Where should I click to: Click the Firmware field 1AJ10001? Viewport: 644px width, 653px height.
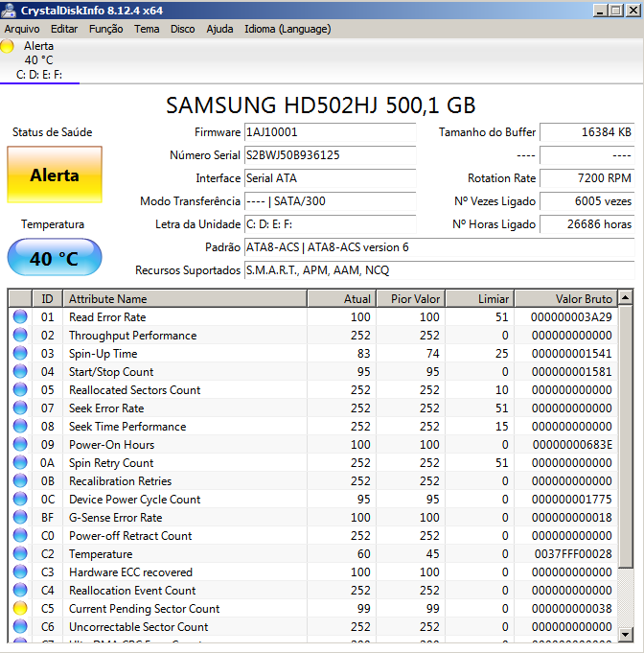click(330, 132)
